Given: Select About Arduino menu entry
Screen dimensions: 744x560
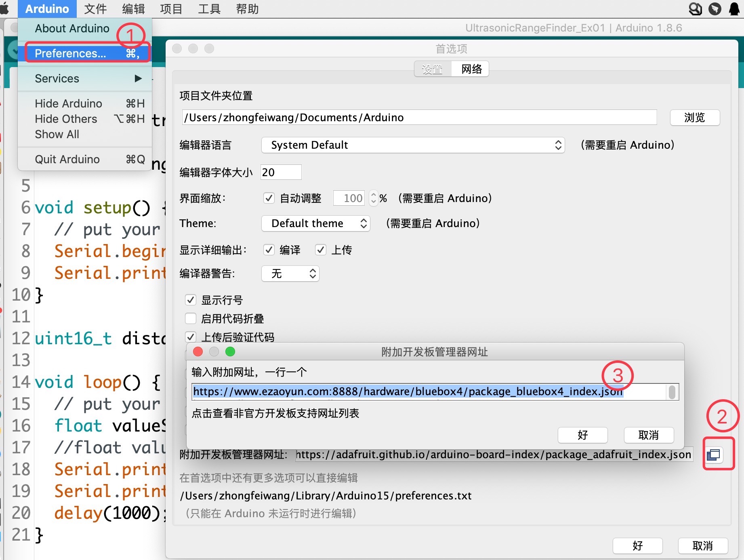Looking at the screenshot, I should (85, 28).
